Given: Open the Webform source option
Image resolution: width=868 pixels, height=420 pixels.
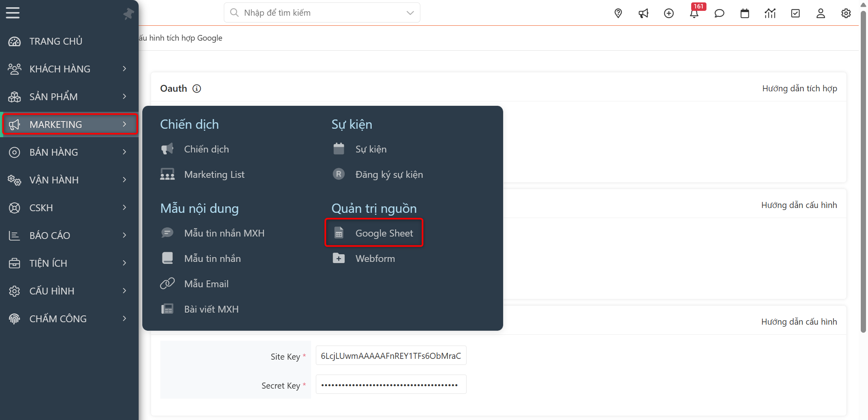Looking at the screenshot, I should [x=375, y=258].
